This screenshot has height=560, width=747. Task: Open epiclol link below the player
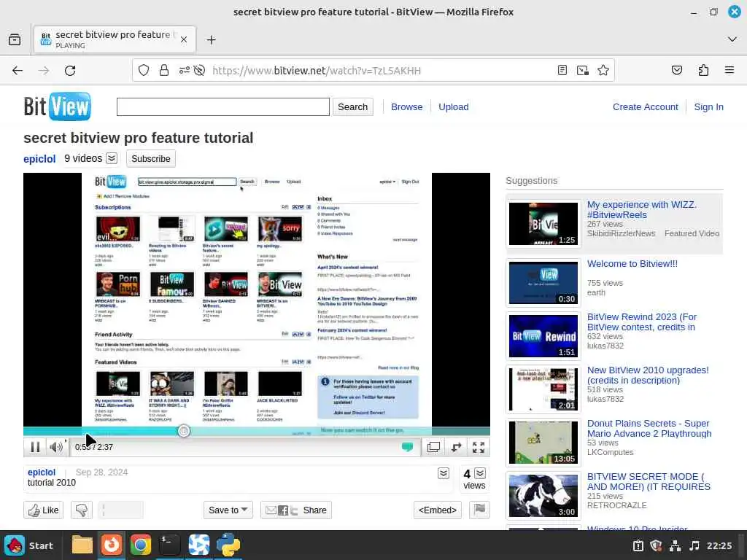pyautogui.click(x=42, y=472)
